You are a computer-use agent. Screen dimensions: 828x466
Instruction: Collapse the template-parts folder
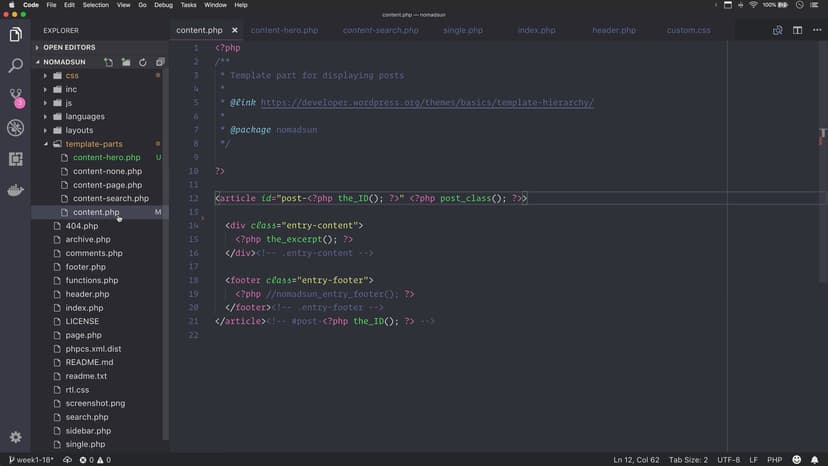click(45, 144)
